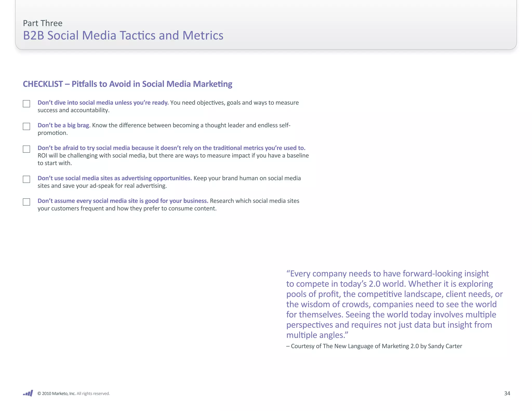Tick checkbox for 'advertising opportunities' pitfall

pyautogui.click(x=26, y=179)
